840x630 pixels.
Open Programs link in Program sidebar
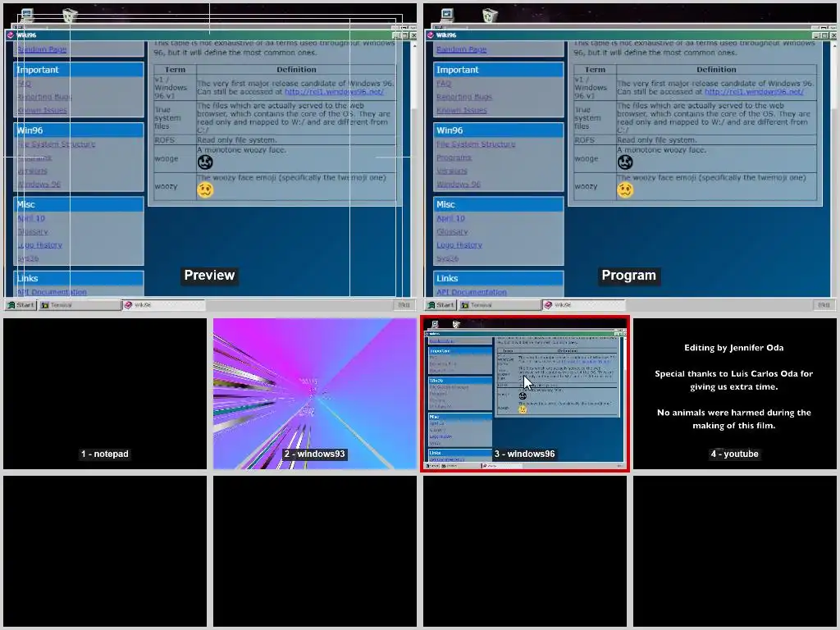click(454, 157)
